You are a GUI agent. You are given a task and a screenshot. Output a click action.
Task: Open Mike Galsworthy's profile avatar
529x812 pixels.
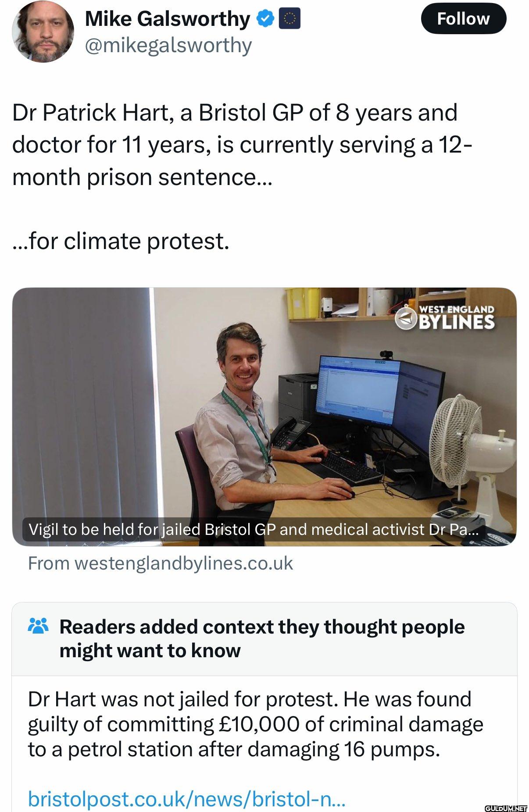[x=43, y=32]
